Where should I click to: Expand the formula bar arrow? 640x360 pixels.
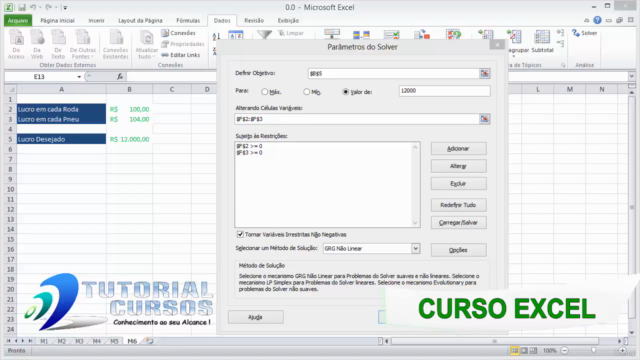point(632,76)
